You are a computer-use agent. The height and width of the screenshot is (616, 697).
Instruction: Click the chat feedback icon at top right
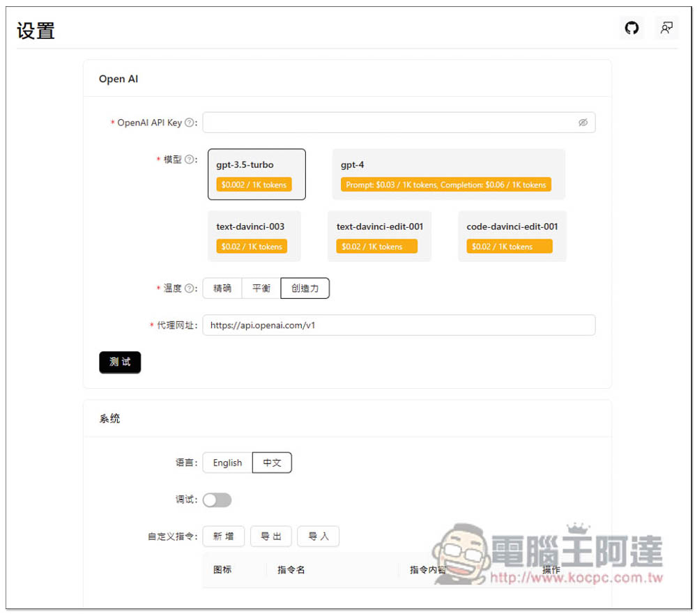coord(667,29)
